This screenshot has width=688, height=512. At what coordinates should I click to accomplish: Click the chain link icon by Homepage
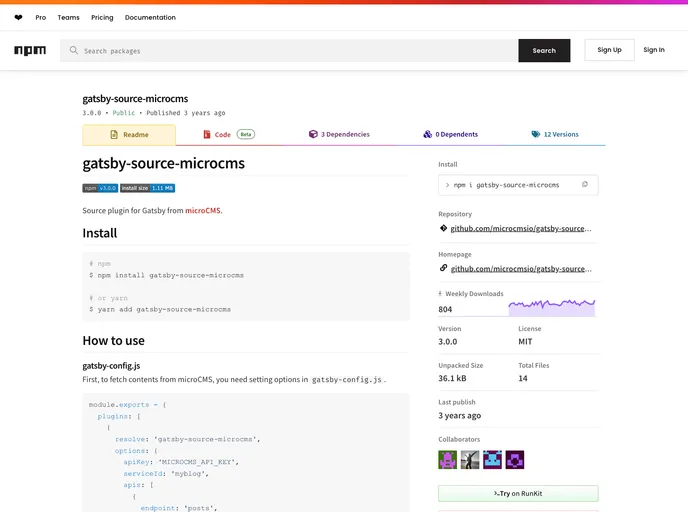point(443,268)
